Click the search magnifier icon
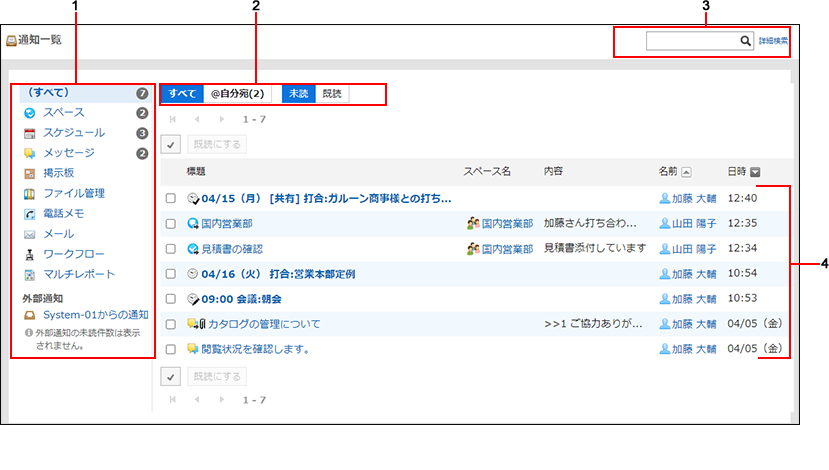 tap(745, 41)
